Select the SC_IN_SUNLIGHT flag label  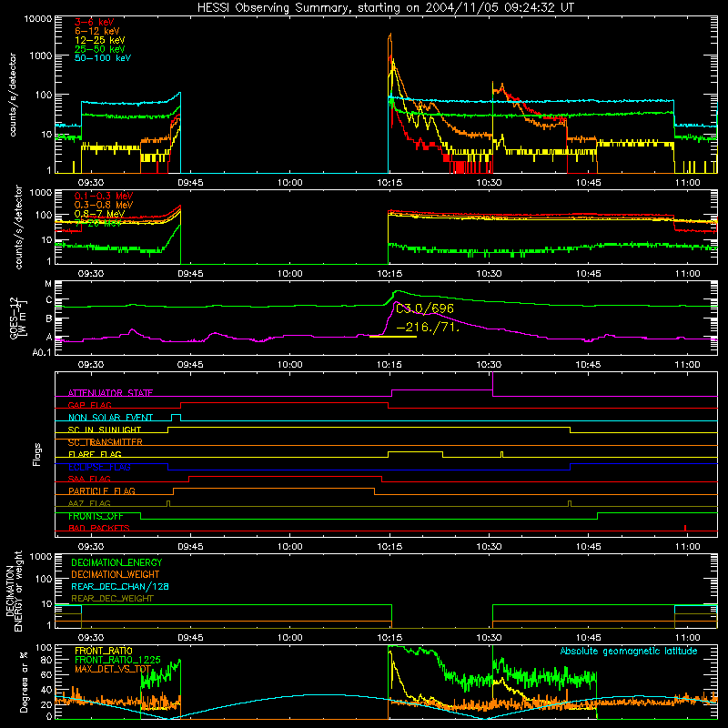click(105, 430)
